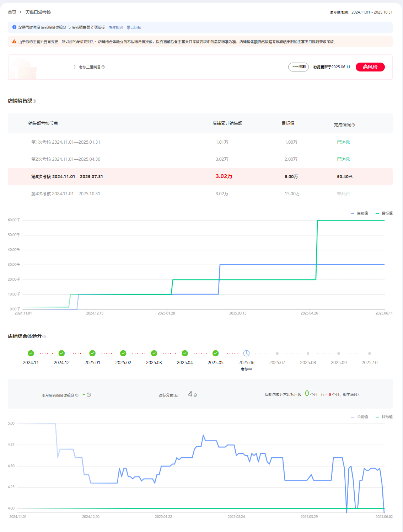Click the blue info icon in notice bar
The height and width of the screenshot is (532, 403).
pyautogui.click(x=14, y=27)
